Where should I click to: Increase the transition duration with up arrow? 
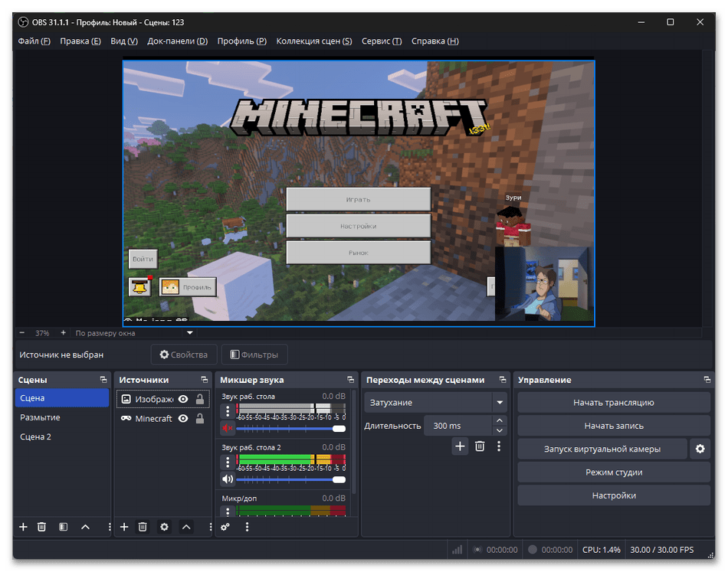[500, 420]
